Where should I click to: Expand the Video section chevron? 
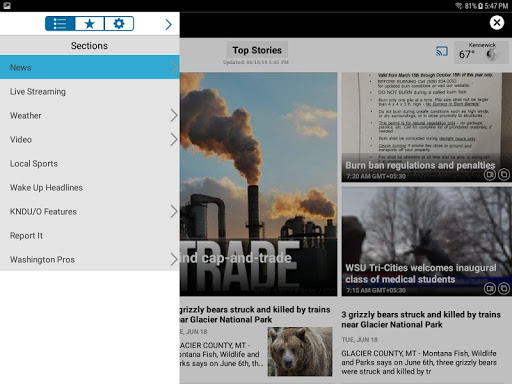[174, 139]
